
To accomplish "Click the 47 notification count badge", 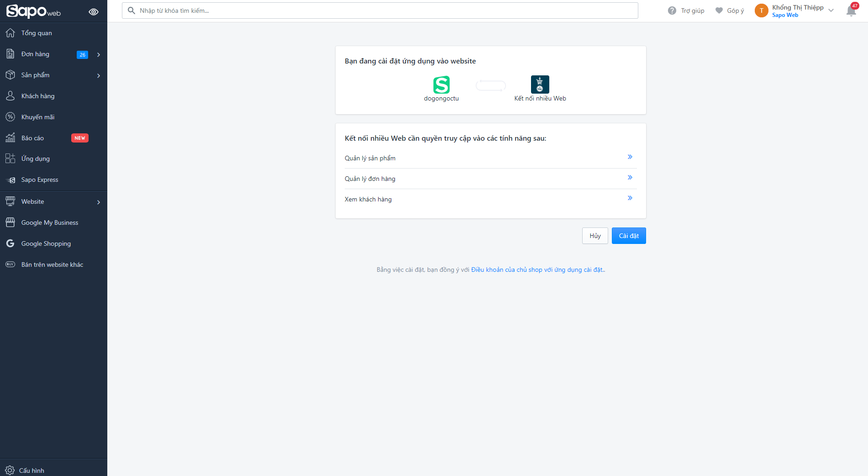I will pos(855,5).
